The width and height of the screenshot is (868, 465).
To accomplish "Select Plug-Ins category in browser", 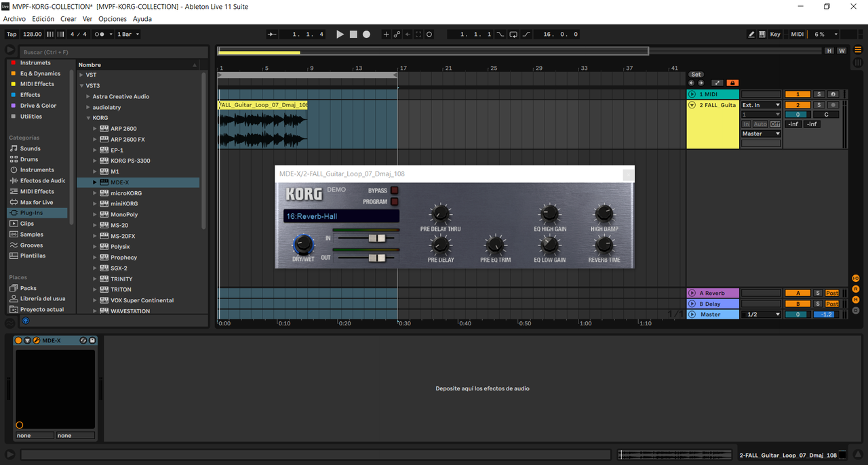I will pos(37,213).
